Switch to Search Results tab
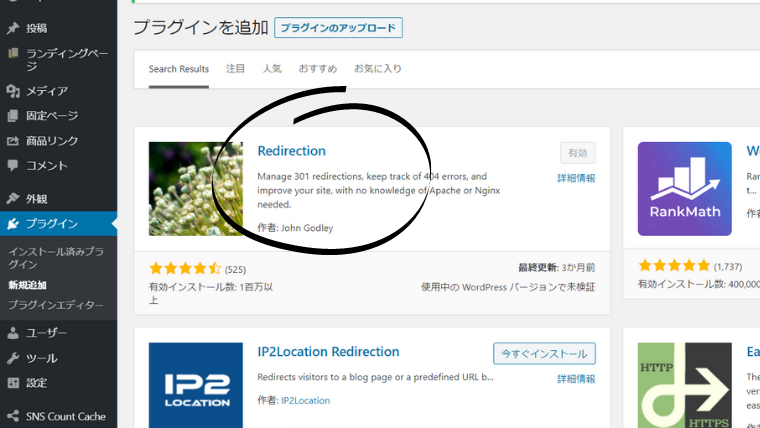Screen dimensions: 760x428 [179, 69]
